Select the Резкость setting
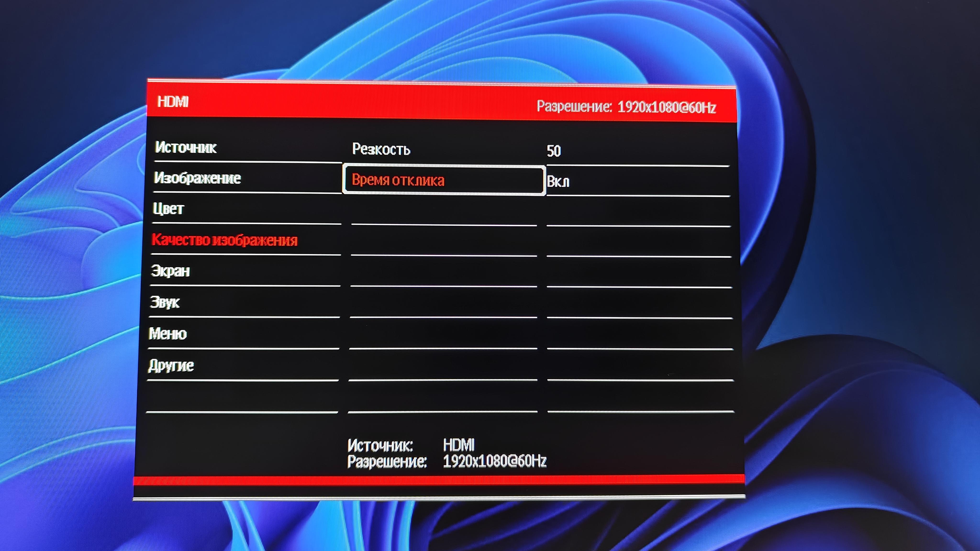The width and height of the screenshot is (980, 551). point(381,149)
